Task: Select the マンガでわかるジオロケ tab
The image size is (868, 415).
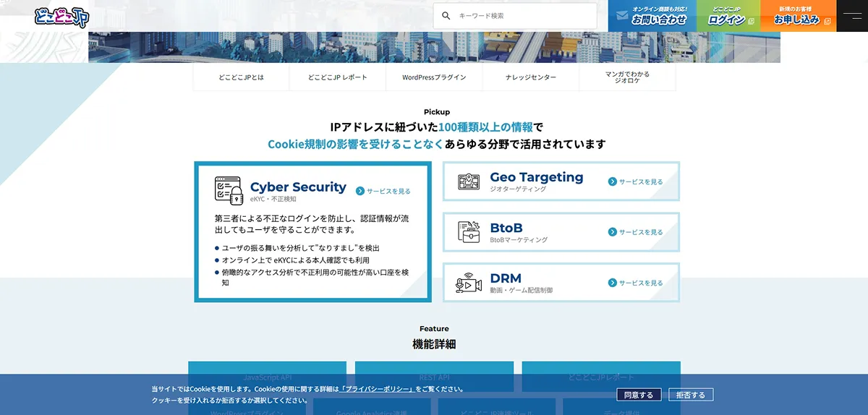Action: point(627,77)
